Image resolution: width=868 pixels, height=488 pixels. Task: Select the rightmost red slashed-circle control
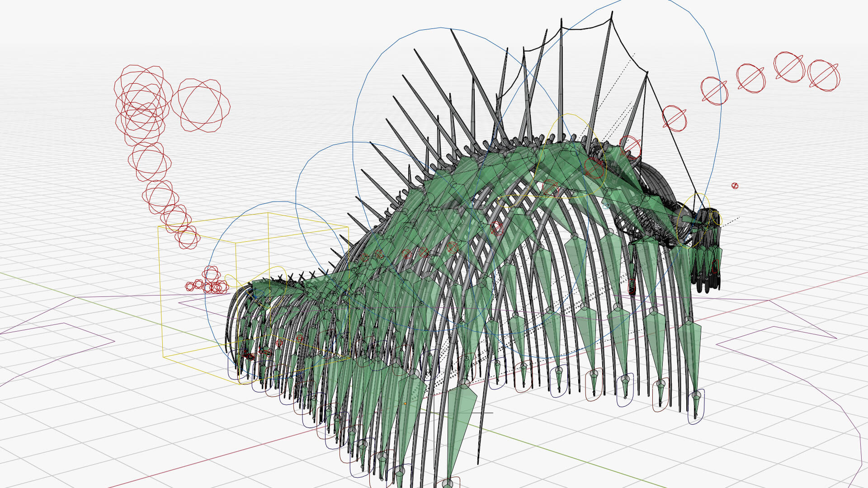point(823,75)
